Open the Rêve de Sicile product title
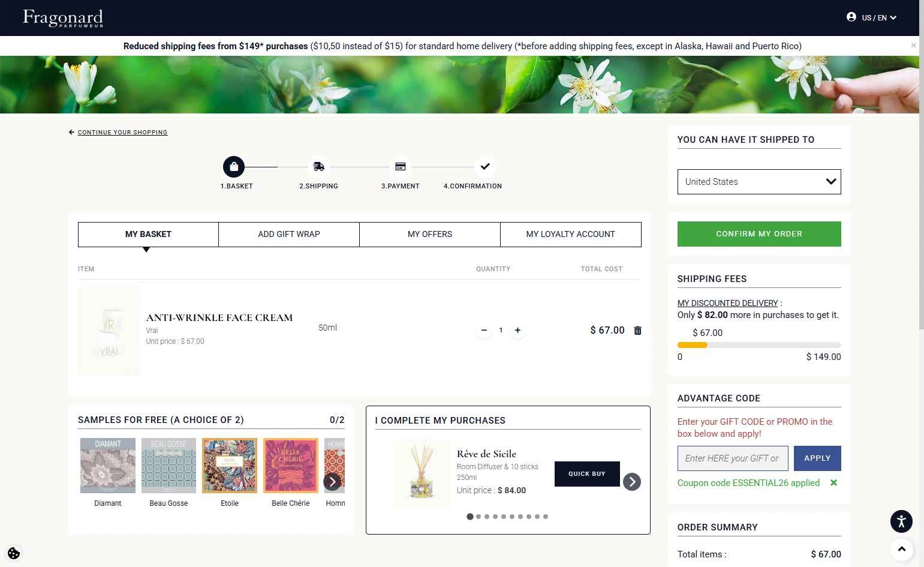 (x=486, y=454)
